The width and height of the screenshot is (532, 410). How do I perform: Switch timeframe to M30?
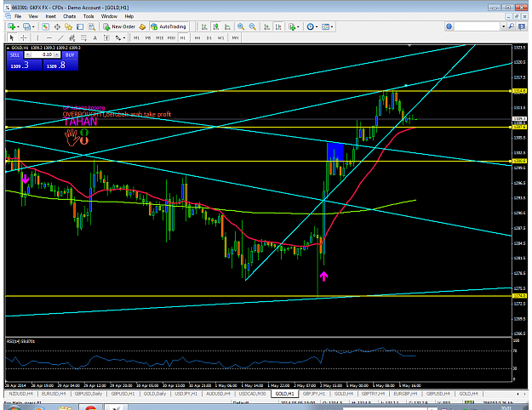coord(171,37)
